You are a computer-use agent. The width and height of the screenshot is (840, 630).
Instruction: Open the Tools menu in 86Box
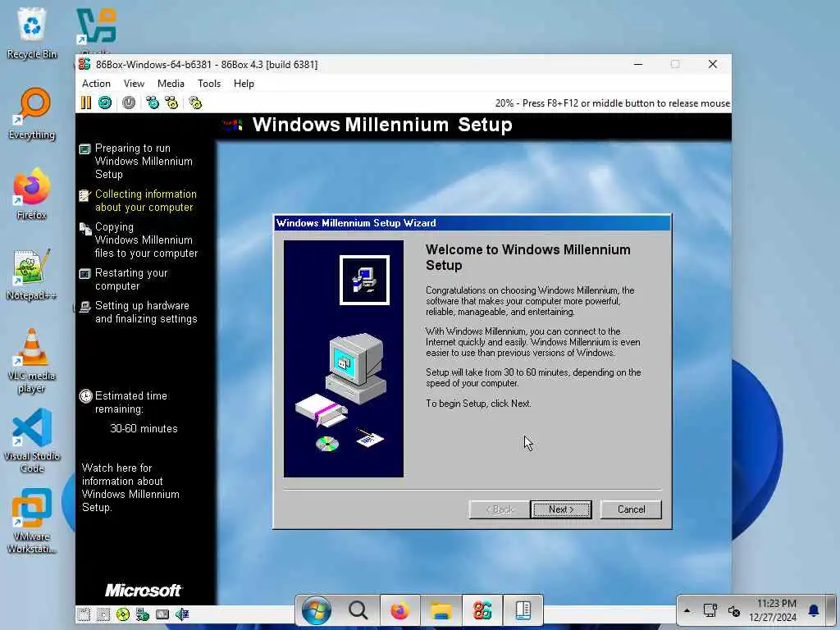[x=209, y=84]
